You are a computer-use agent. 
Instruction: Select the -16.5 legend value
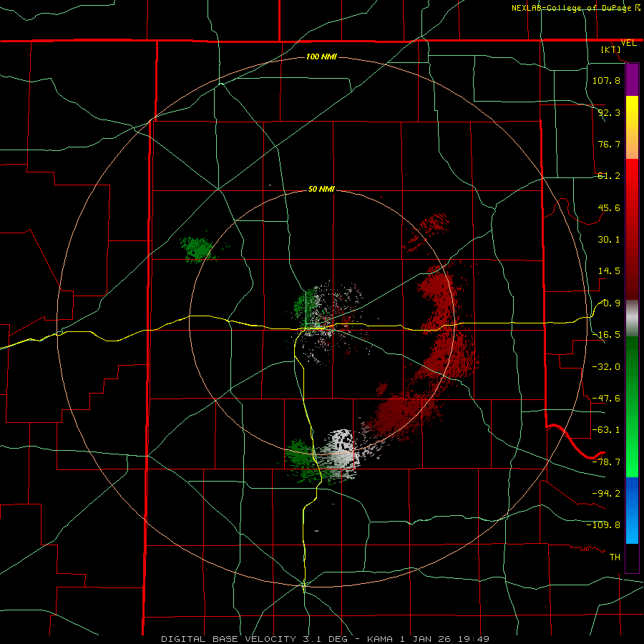[606, 335]
